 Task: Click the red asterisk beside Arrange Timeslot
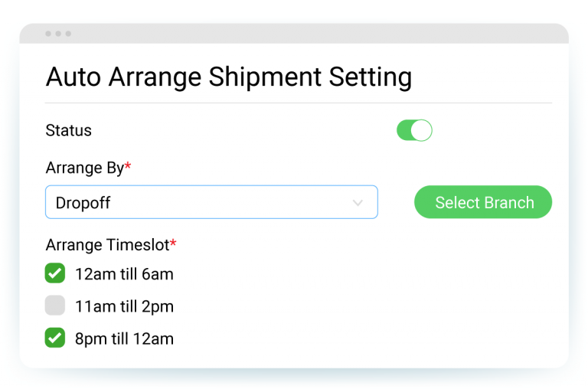pos(173,244)
